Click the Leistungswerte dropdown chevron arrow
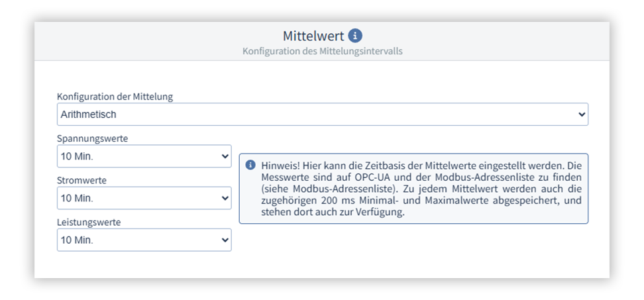Screen dimensions: 644x300 224,240
